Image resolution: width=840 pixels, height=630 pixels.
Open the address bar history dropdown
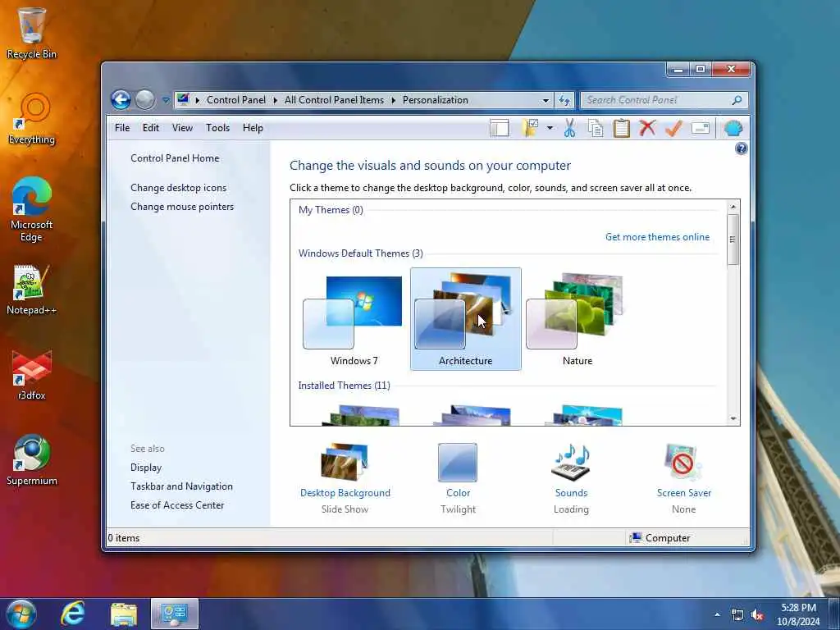tap(546, 100)
